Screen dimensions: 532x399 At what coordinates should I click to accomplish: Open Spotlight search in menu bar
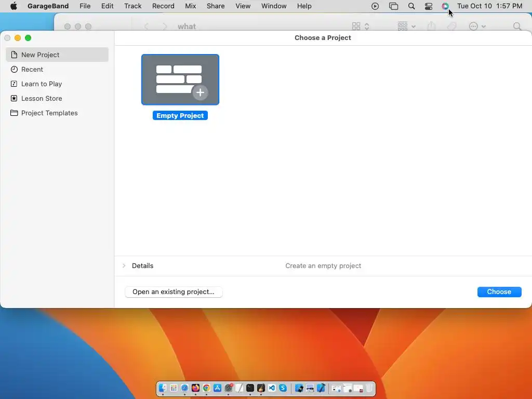pos(411,6)
